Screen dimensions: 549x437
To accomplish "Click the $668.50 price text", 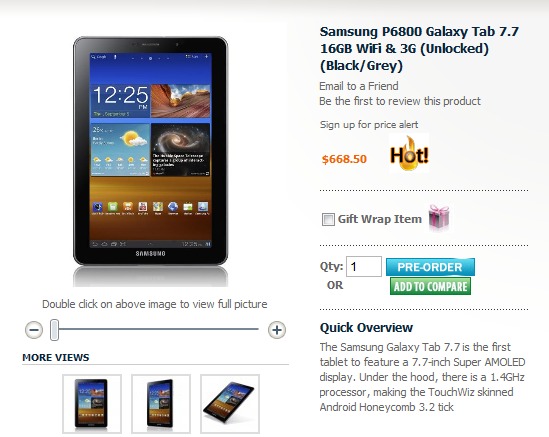I will [344, 159].
